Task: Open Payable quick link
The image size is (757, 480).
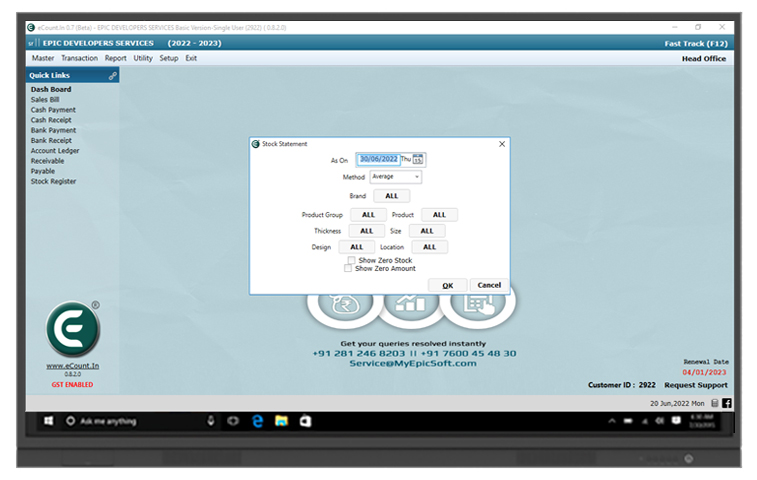Action: click(x=42, y=171)
